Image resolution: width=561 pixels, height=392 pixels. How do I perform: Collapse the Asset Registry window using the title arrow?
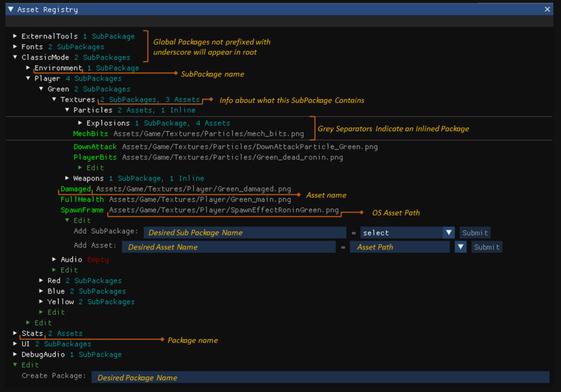[x=11, y=9]
